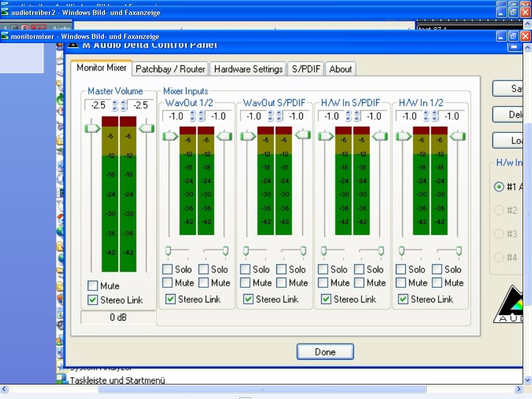Solo the right WavOut 1/2 channel

[x=204, y=270]
